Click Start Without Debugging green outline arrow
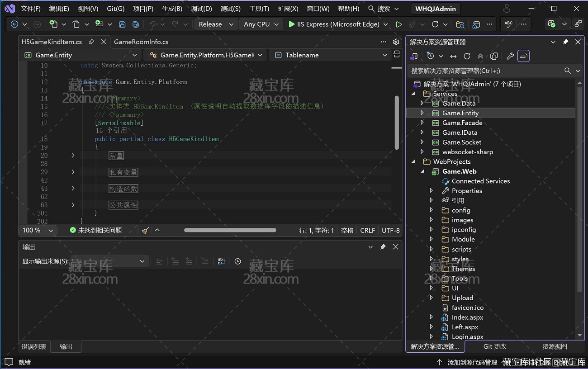The height and width of the screenshot is (369, 588). 398,24
